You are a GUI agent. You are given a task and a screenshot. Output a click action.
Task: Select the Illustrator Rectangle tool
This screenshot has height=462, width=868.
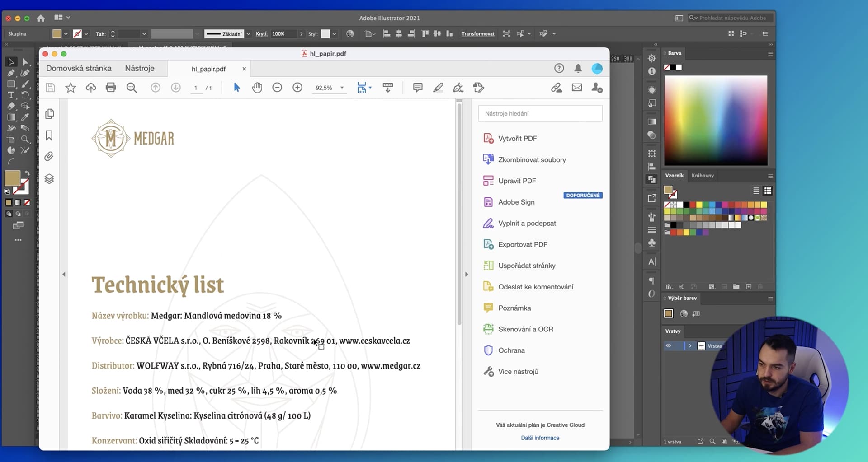tap(11, 84)
